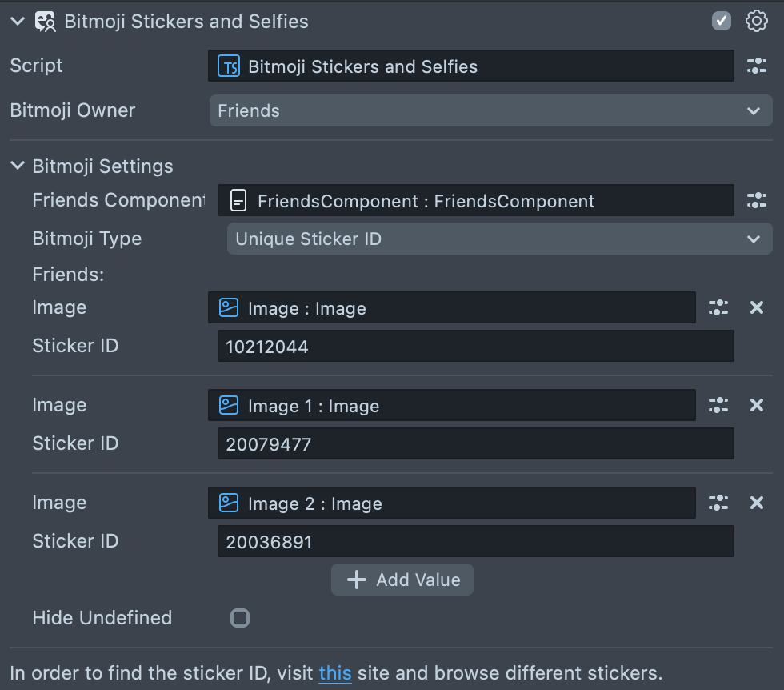
Task: Click the picker icon for Image 2 entry
Action: coord(718,503)
